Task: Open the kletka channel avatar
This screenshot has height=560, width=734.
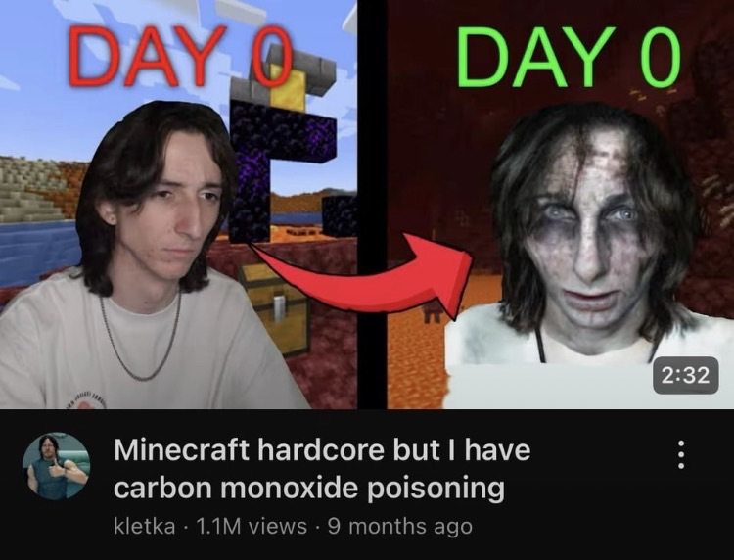Action: pos(56,466)
